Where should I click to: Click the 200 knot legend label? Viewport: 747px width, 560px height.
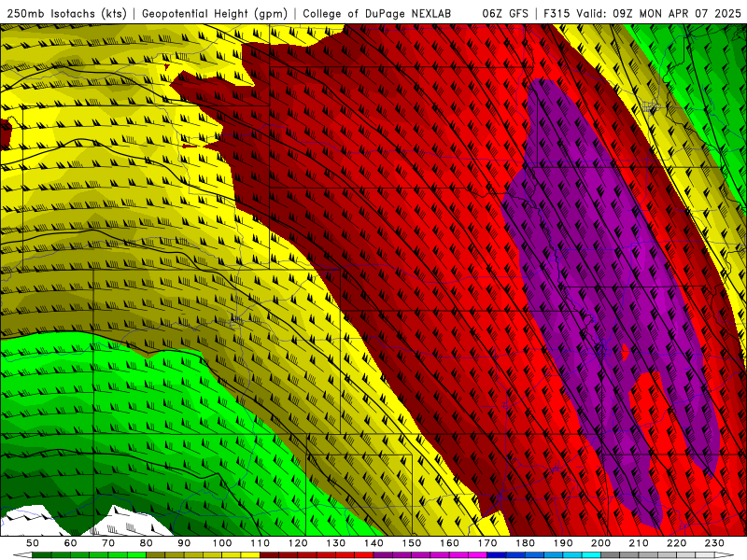click(600, 543)
